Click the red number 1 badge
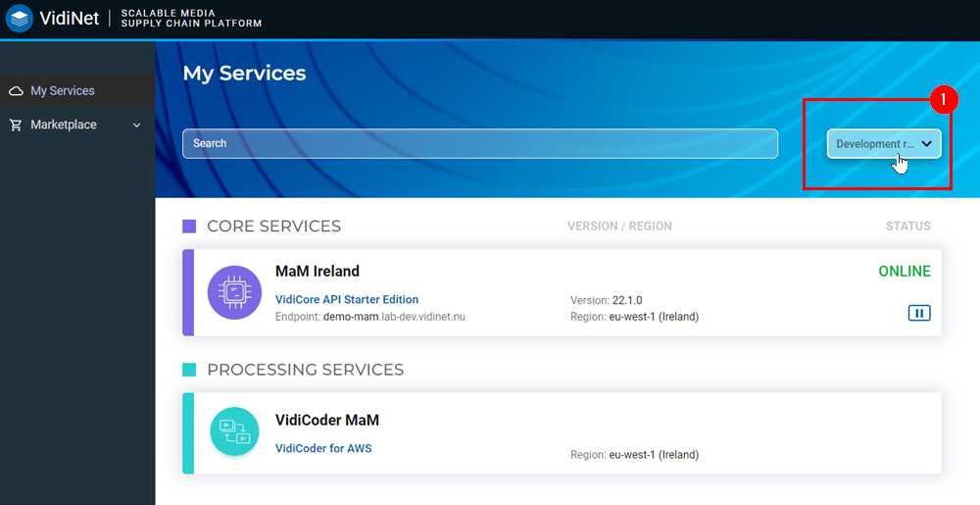Viewport: 980px width, 505px height. pyautogui.click(x=942, y=99)
